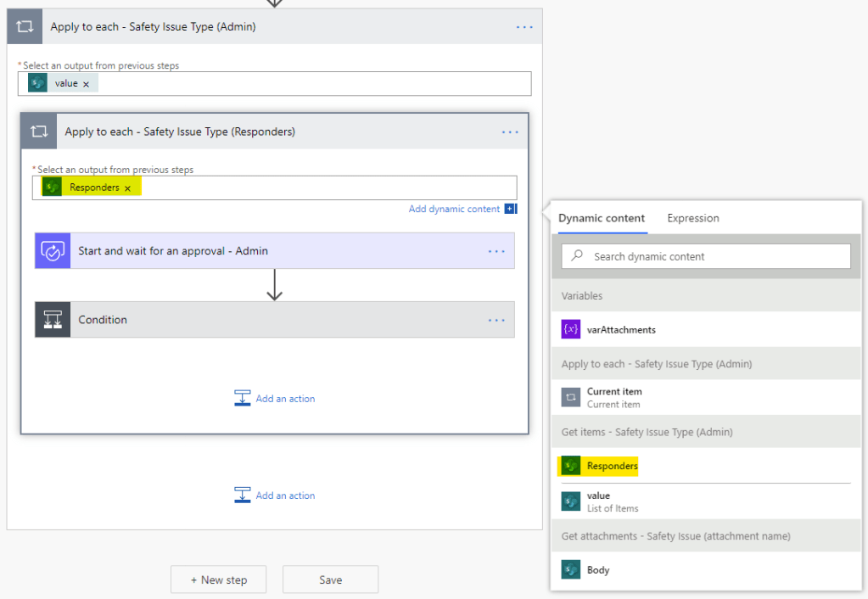Remove the value token from outer loop
Viewport: 868px width, 599px height.
(86, 84)
